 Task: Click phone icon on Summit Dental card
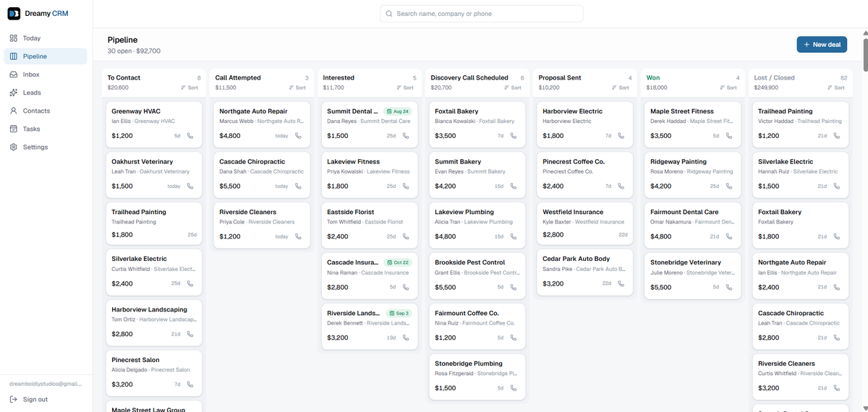406,136
